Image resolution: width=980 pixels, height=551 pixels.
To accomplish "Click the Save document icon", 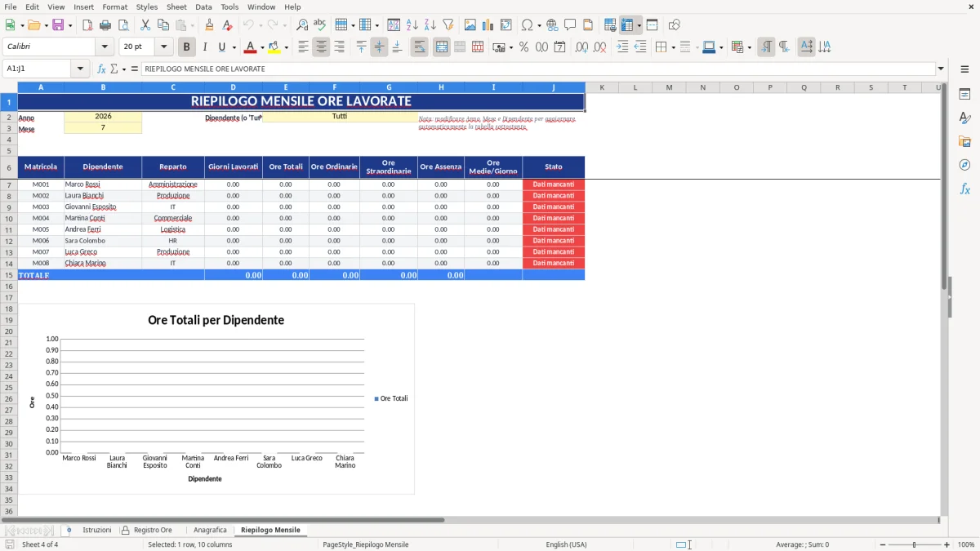I will coord(58,25).
